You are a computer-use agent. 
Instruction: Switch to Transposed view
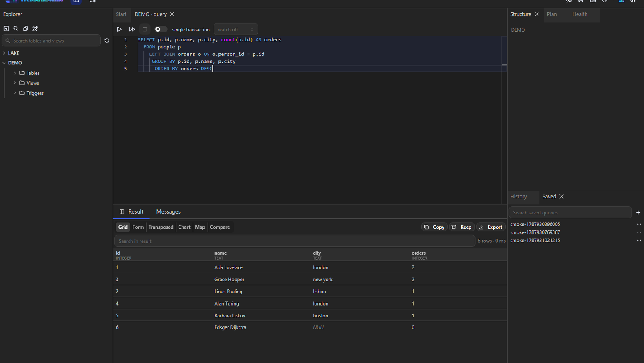point(161,227)
